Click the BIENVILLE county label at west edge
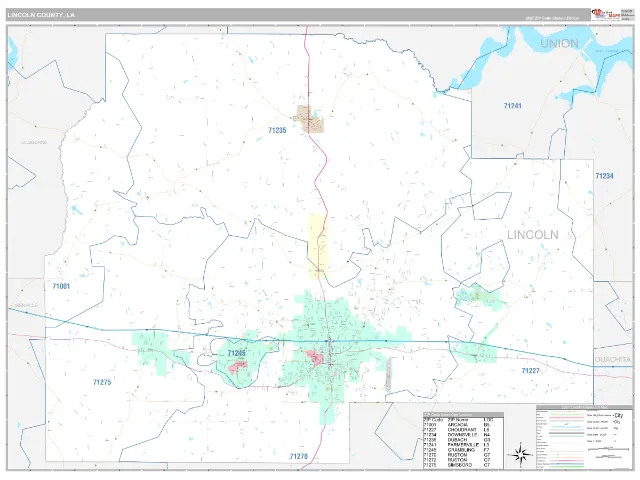The image size is (640, 480). (26, 305)
